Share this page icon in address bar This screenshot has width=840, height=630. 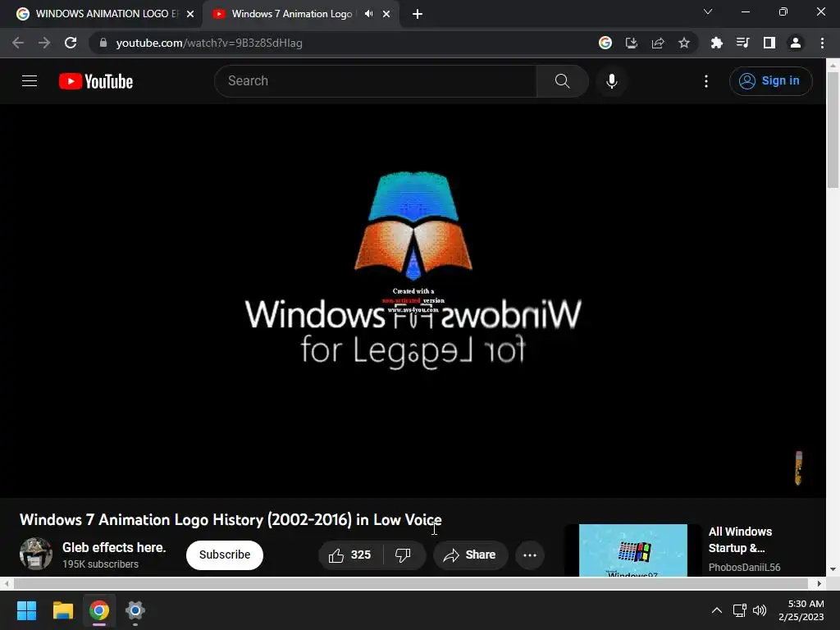(657, 43)
